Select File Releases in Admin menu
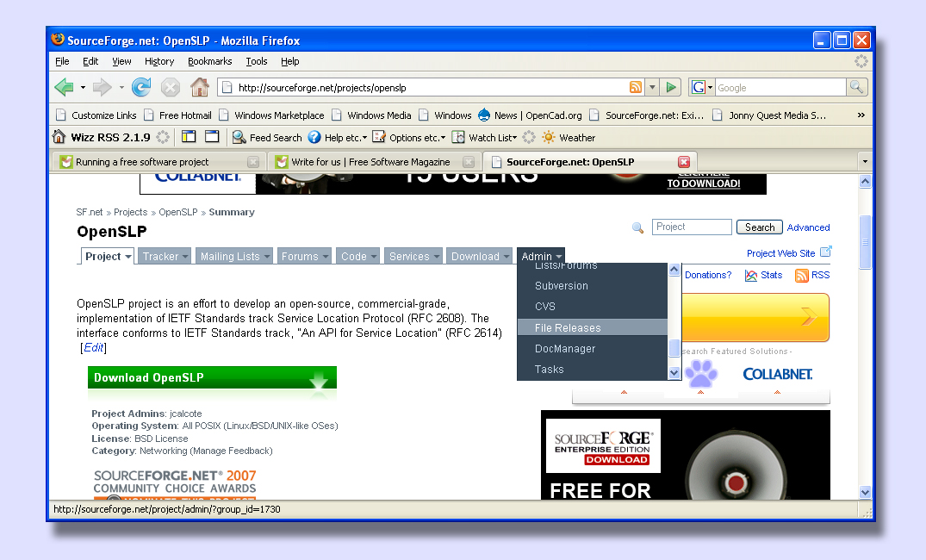 pyautogui.click(x=593, y=327)
